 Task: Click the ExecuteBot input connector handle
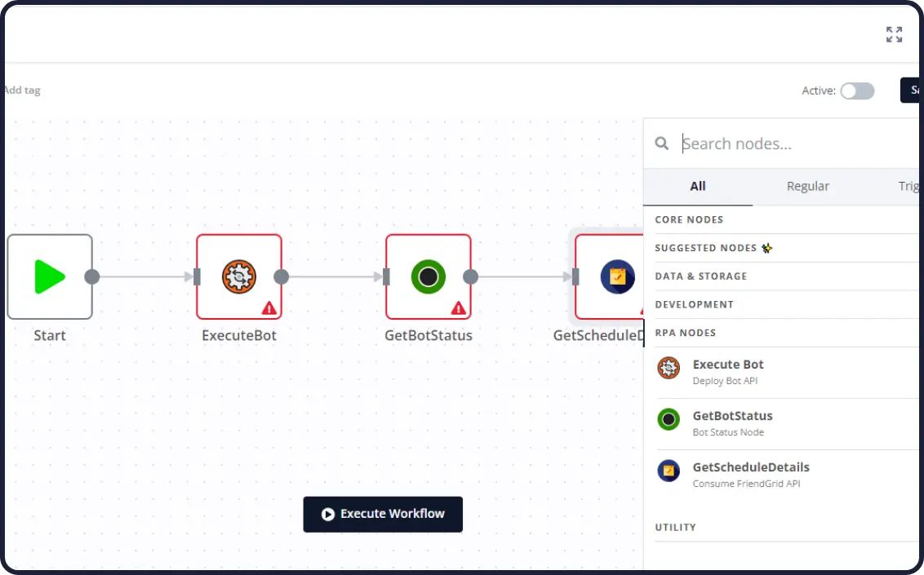(197, 276)
